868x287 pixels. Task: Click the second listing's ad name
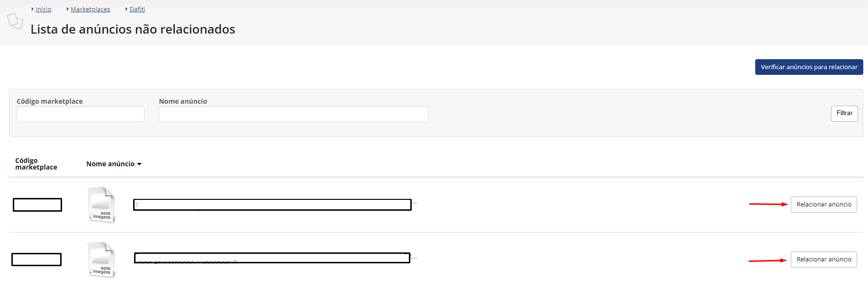pyautogui.click(x=272, y=258)
